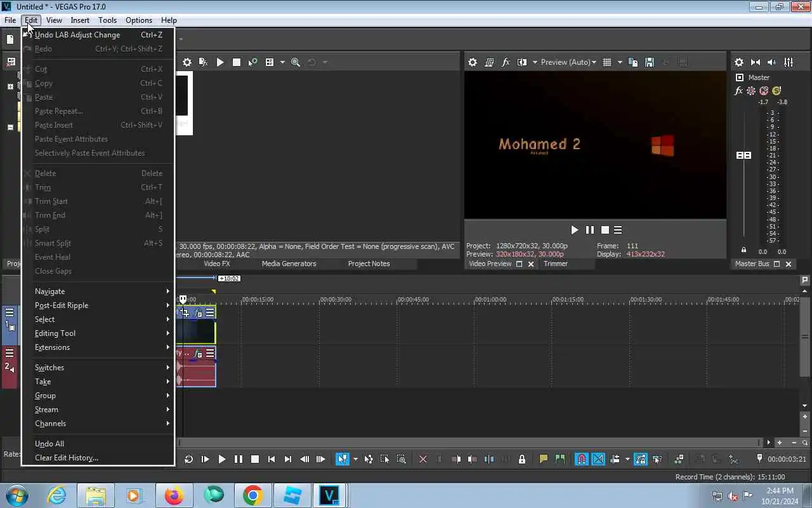Open Master FX chain icon
Screen dimensions: 812x508
pyautogui.click(x=739, y=91)
